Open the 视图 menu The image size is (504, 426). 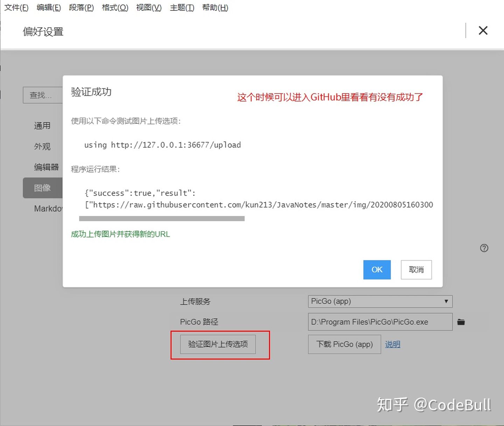tap(148, 7)
